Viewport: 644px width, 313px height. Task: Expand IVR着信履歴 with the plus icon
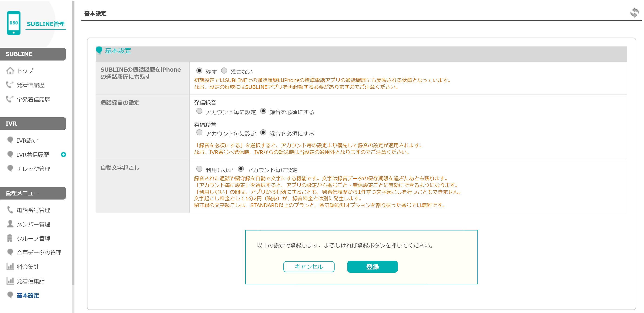point(64,155)
